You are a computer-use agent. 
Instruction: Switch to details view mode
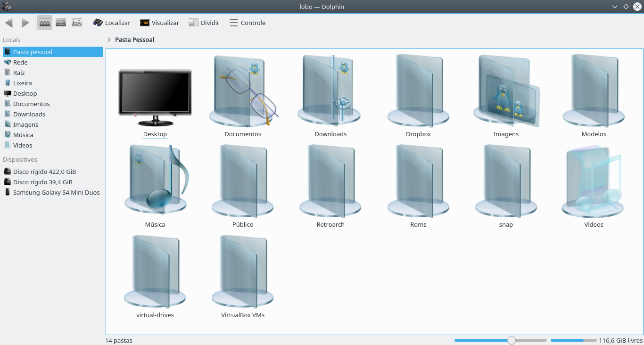[x=76, y=22]
